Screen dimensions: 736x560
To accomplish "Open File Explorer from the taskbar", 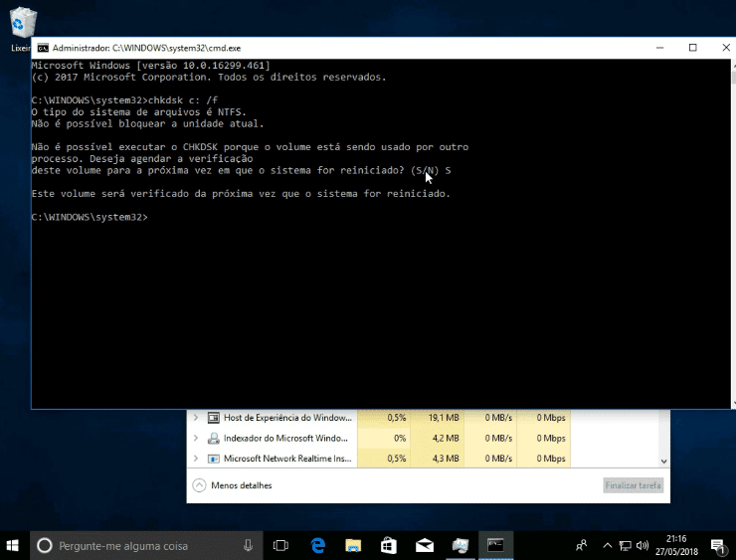I will pos(353,545).
